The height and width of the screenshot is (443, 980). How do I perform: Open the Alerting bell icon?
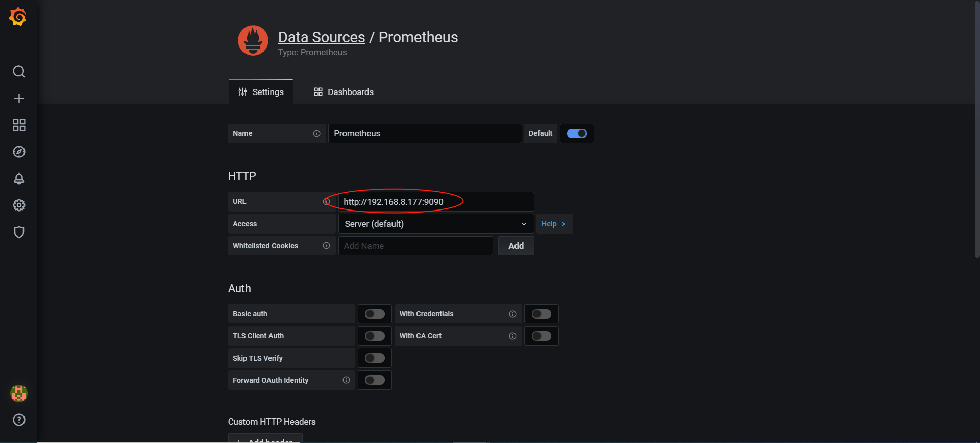19,179
